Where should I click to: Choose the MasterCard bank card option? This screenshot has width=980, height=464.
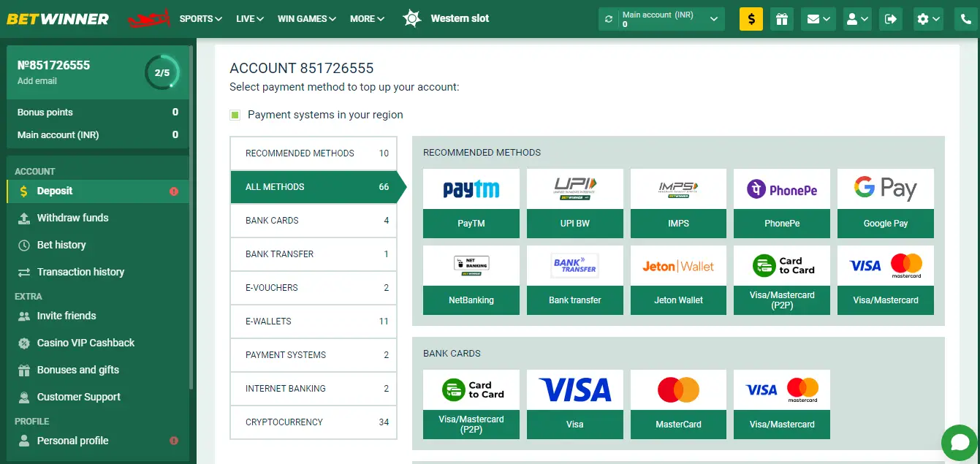[x=679, y=404]
